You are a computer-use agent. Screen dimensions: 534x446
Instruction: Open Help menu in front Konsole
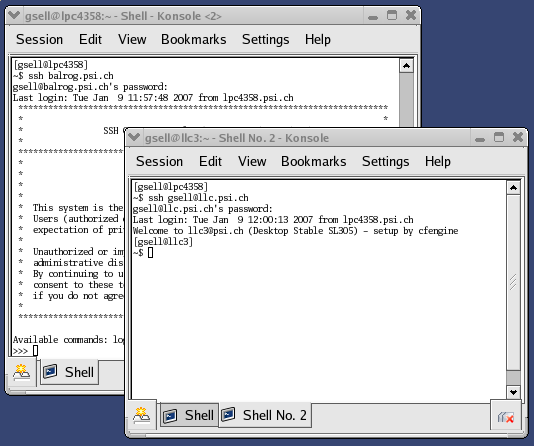point(438,161)
